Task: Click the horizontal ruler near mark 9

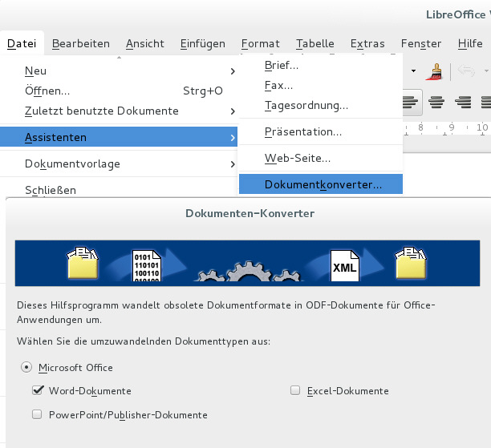Action: point(452,127)
